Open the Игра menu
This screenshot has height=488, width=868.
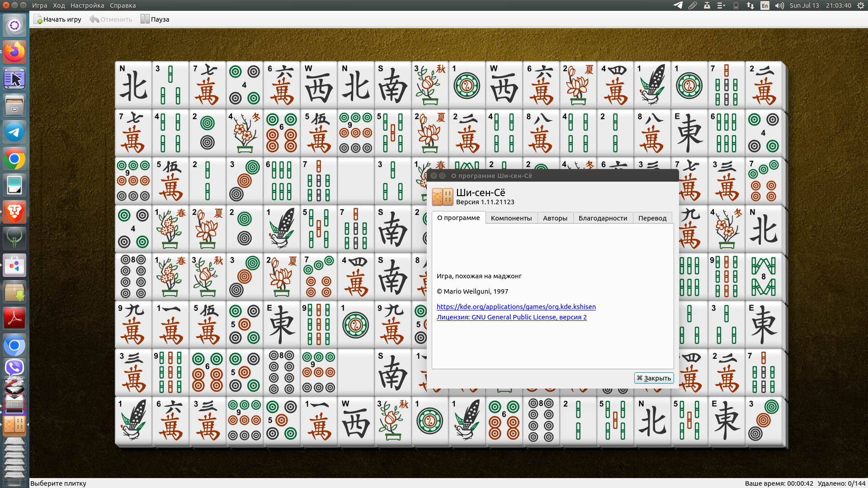[x=39, y=5]
